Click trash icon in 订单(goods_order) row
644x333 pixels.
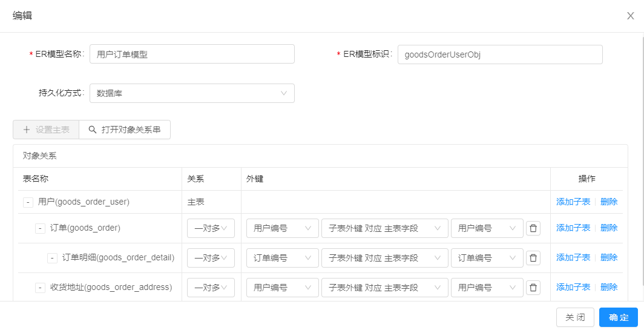point(533,228)
